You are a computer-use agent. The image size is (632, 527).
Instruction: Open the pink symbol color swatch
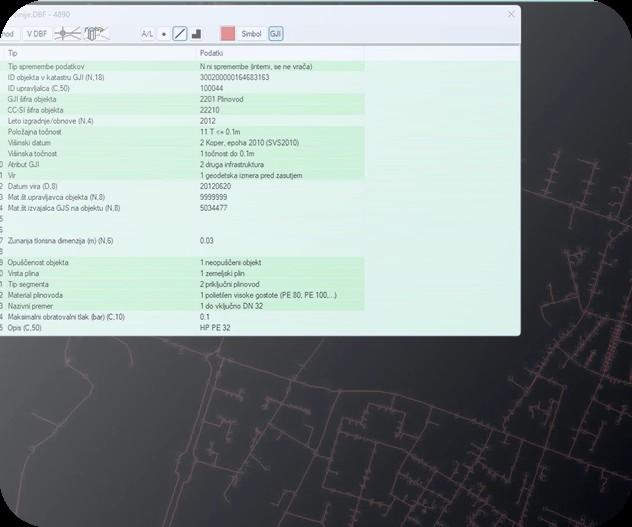pos(227,34)
